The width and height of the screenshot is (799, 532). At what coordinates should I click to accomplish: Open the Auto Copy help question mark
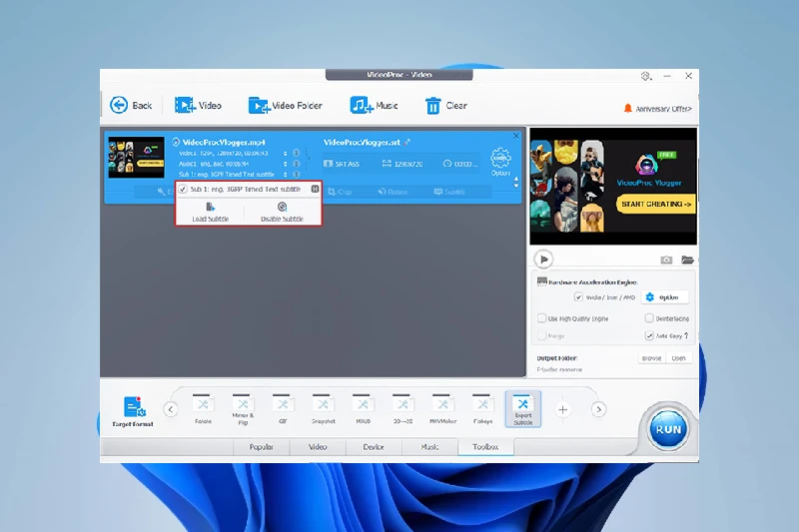686,335
